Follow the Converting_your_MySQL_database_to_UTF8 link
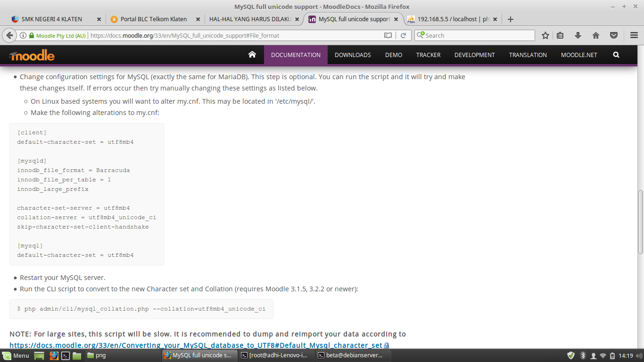644x362 pixels. point(196,346)
